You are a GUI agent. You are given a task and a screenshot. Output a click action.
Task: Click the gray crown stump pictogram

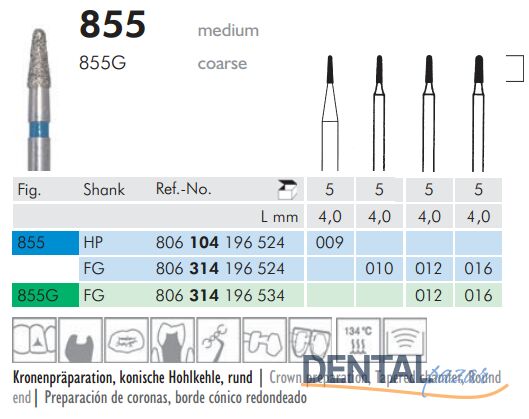click(80, 340)
